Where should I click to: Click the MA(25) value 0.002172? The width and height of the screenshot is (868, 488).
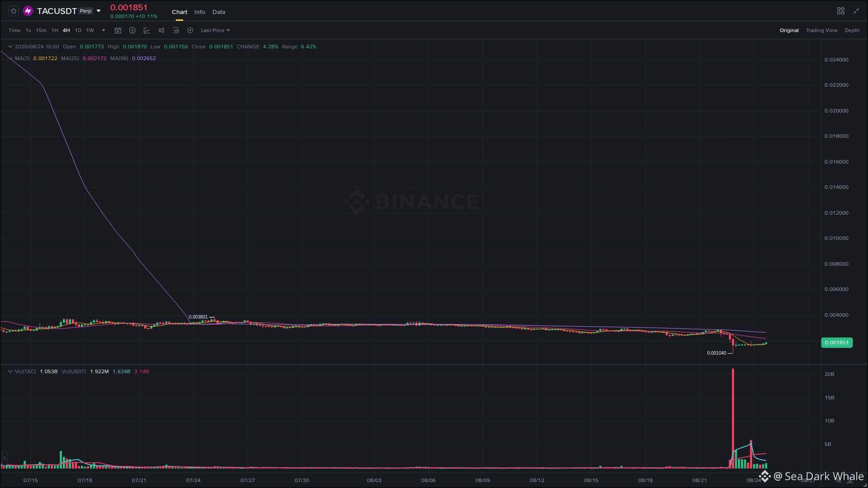(x=94, y=58)
